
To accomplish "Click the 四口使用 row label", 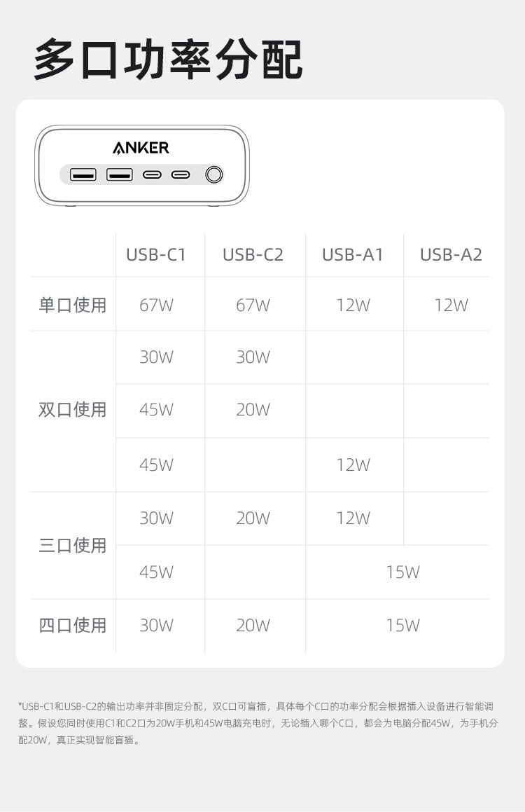I will pyautogui.click(x=72, y=626).
